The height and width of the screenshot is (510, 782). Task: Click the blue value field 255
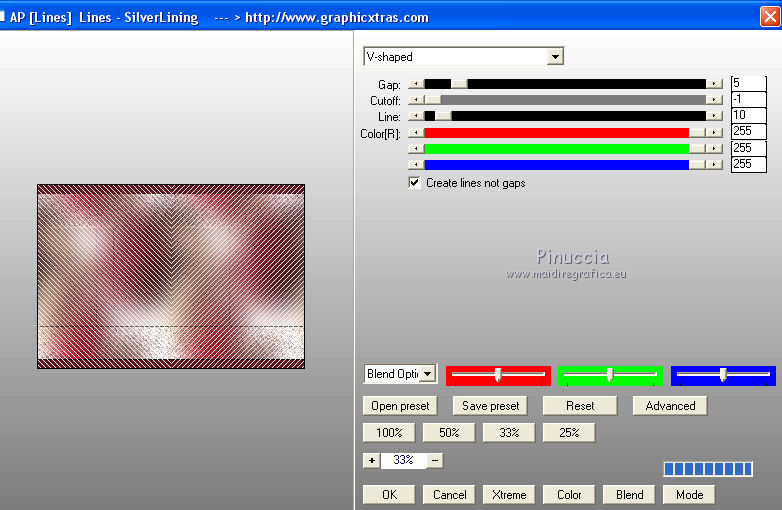click(748, 164)
